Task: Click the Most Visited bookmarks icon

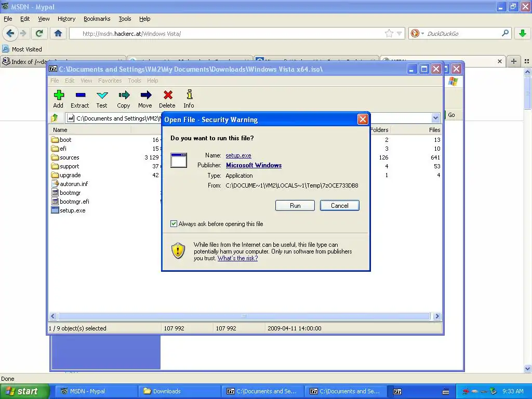Action: 5,49
